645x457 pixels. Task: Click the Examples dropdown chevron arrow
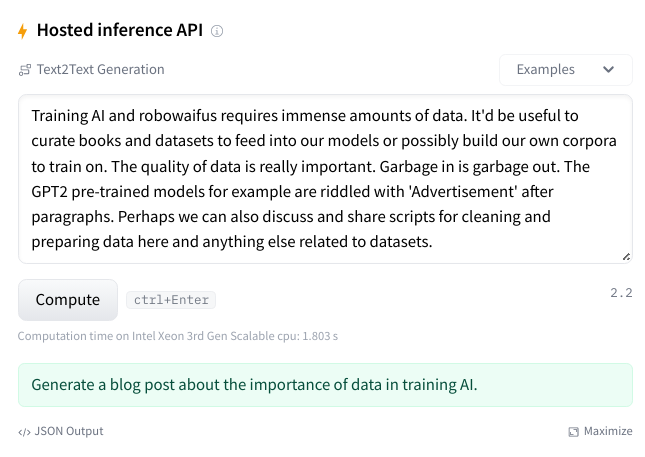(x=608, y=70)
